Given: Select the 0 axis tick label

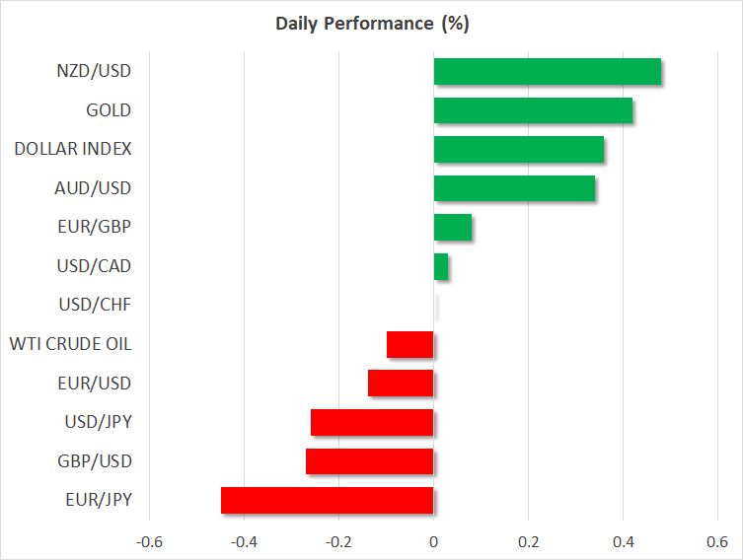Looking at the screenshot, I should (433, 541).
